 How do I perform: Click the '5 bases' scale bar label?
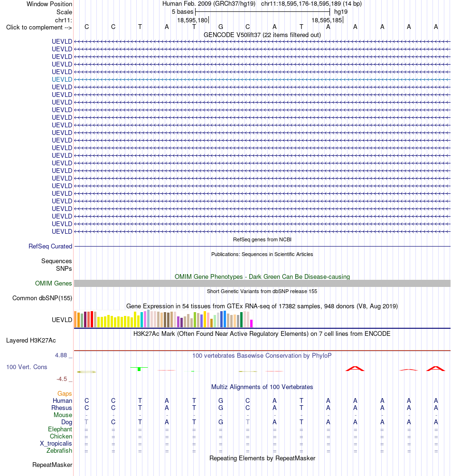click(x=182, y=12)
